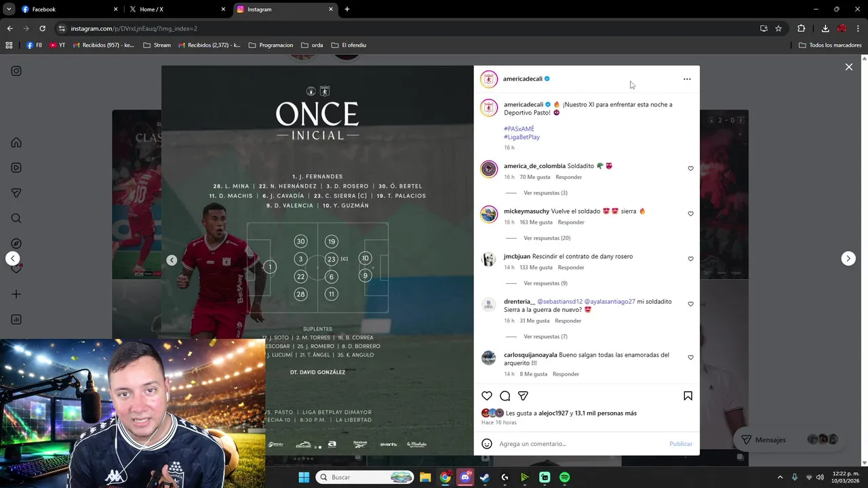
Task: Open Create plus icon in sidebar
Action: click(16, 294)
